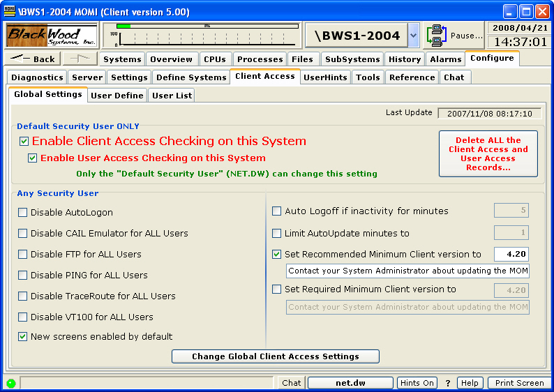
Task: Open the Processes tab
Action: (260, 59)
